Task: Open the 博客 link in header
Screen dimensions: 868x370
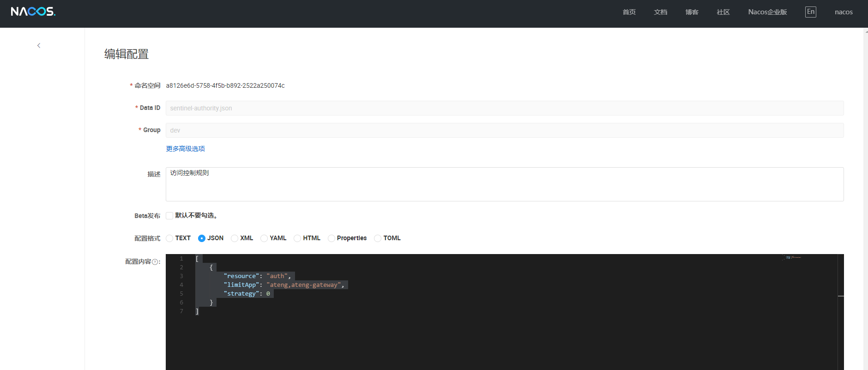Action: (692, 12)
